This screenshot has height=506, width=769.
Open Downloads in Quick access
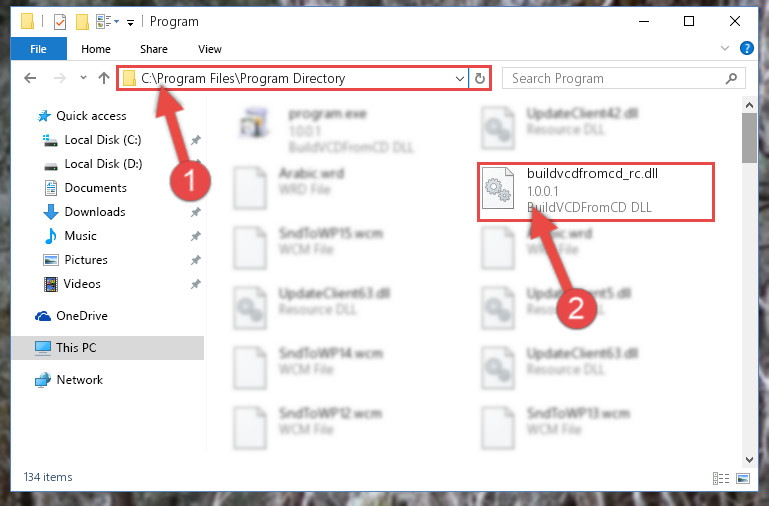(95, 212)
